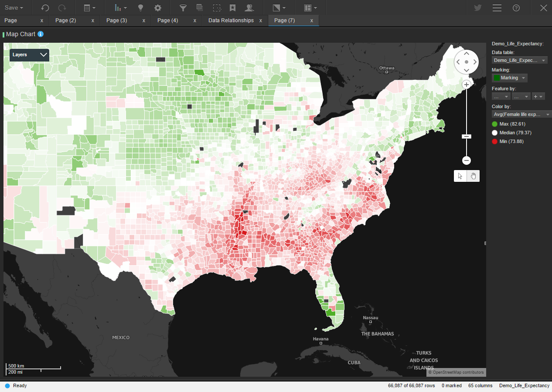This screenshot has width=552, height=392.
Task: Click the lightbulb recommendations icon
Action: tap(141, 8)
